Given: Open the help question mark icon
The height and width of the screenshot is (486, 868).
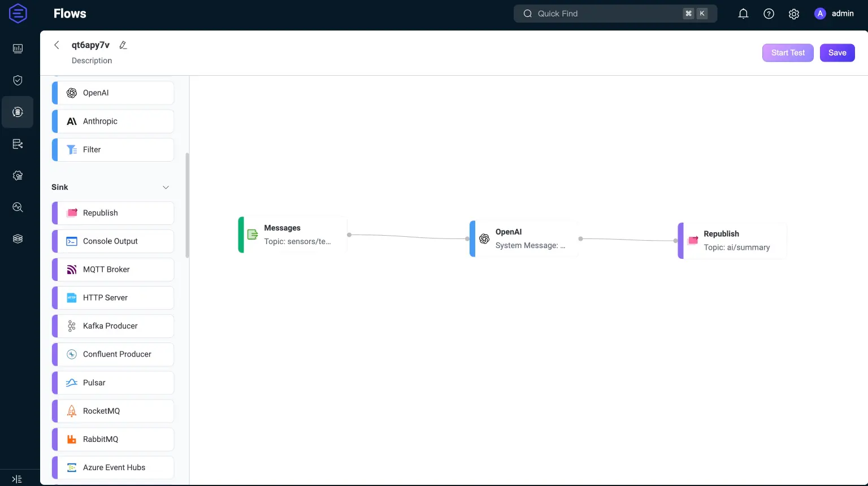Looking at the screenshot, I should [x=769, y=14].
